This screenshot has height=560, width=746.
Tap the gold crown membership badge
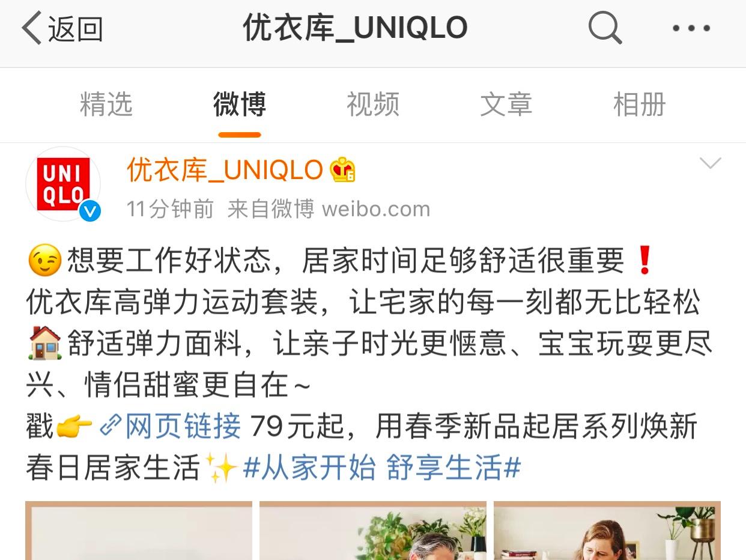pos(342,170)
